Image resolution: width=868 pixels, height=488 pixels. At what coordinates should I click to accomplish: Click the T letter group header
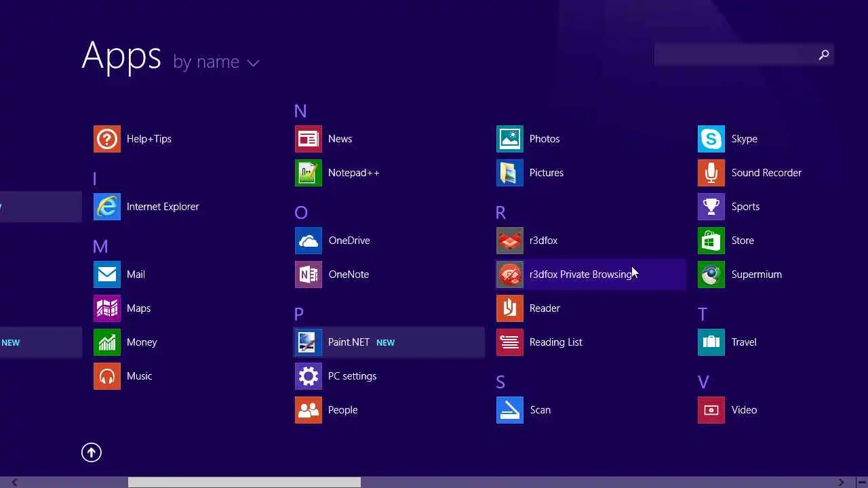point(703,314)
